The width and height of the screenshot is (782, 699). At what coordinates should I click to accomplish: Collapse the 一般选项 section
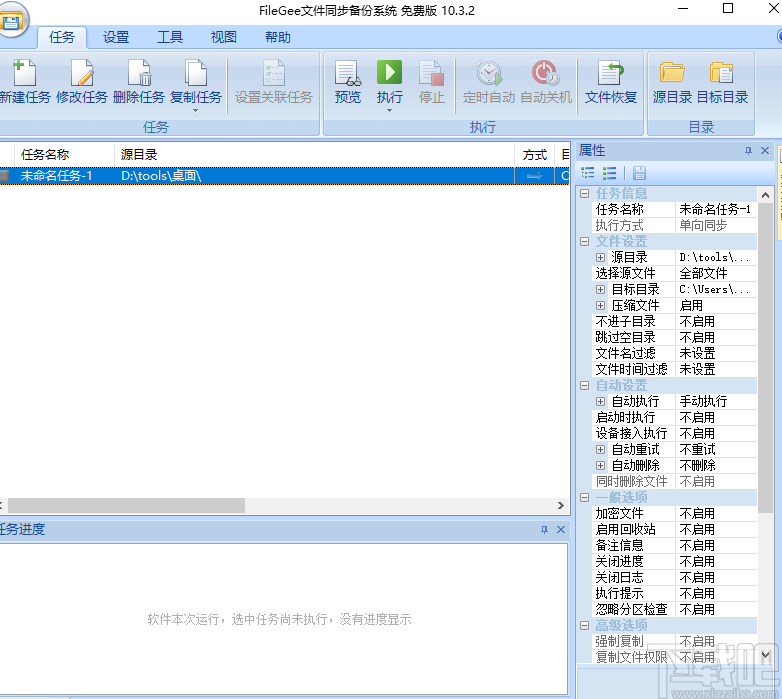(585, 498)
